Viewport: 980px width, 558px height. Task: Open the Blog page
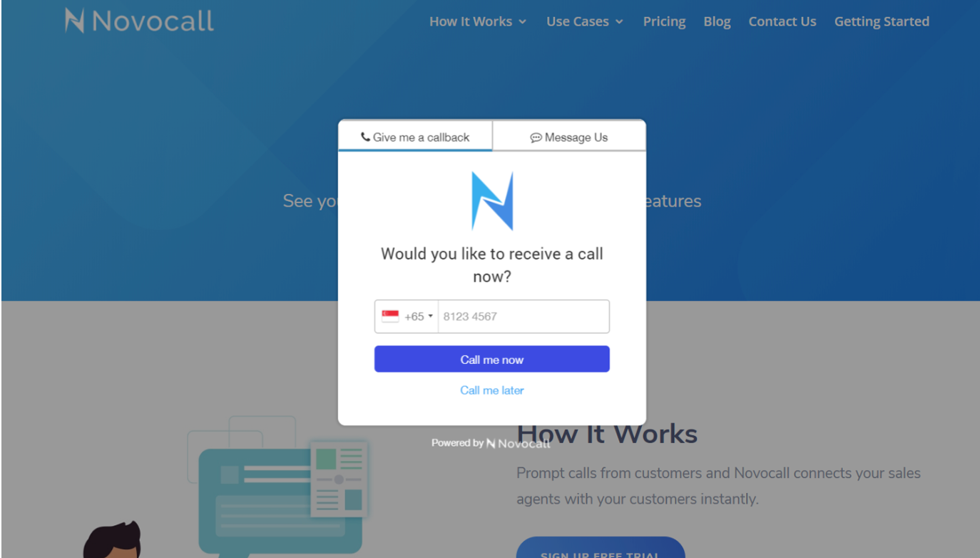[x=717, y=21]
